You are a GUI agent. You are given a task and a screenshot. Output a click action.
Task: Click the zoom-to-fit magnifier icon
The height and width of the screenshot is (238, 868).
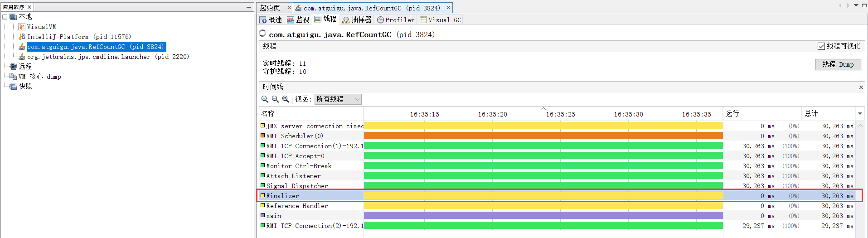tap(286, 99)
